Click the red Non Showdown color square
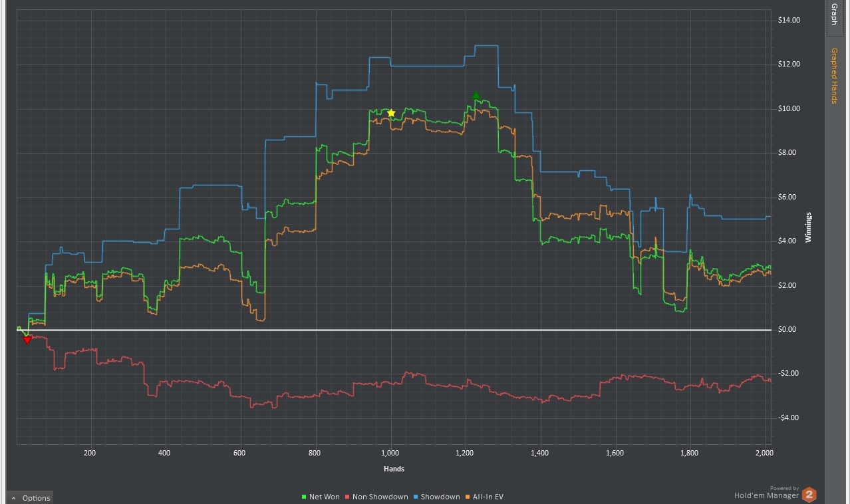 pyautogui.click(x=347, y=497)
